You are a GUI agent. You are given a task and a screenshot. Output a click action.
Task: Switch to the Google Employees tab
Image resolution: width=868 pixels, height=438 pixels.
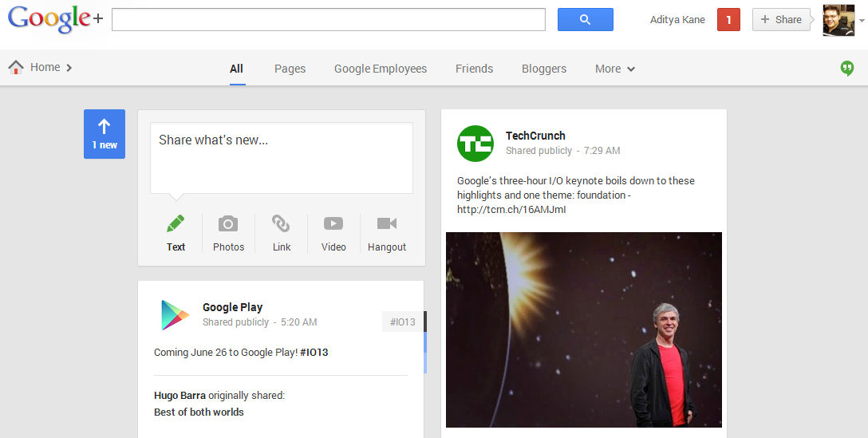point(381,69)
